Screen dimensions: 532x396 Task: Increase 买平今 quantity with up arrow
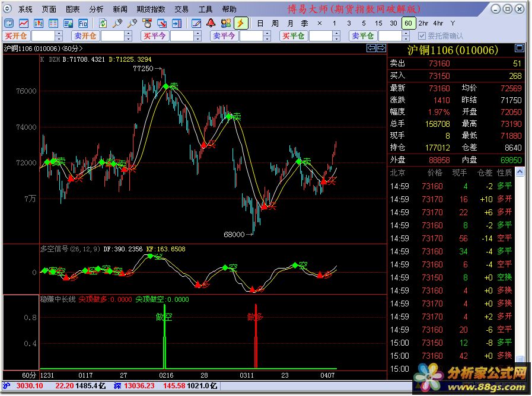coord(198,33)
